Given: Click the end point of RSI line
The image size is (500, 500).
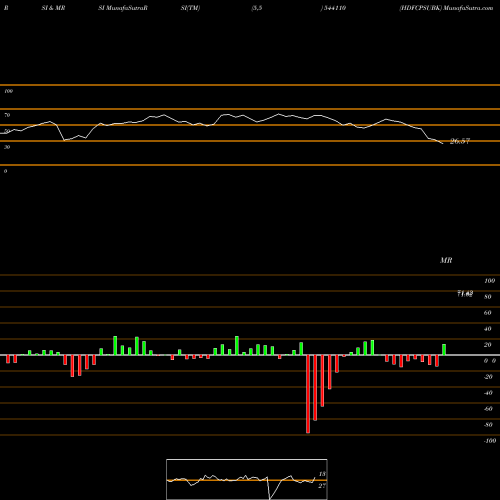Looking at the screenshot, I should 443,143.
